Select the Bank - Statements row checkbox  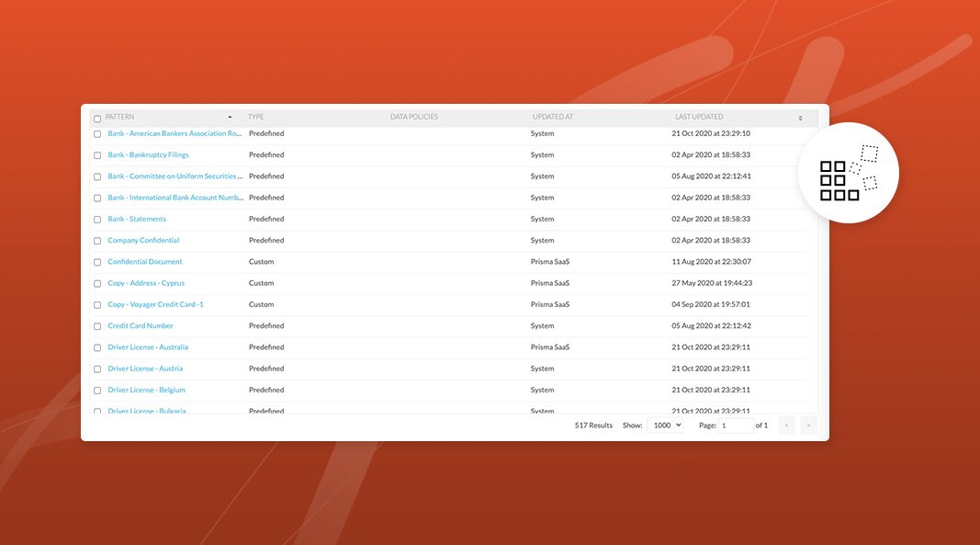(x=96, y=220)
